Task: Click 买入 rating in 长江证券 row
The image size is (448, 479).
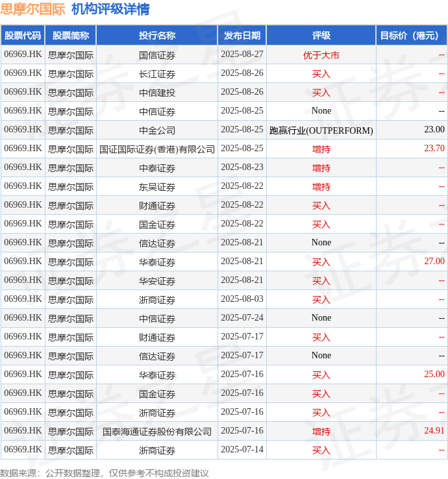Action: coord(321,74)
